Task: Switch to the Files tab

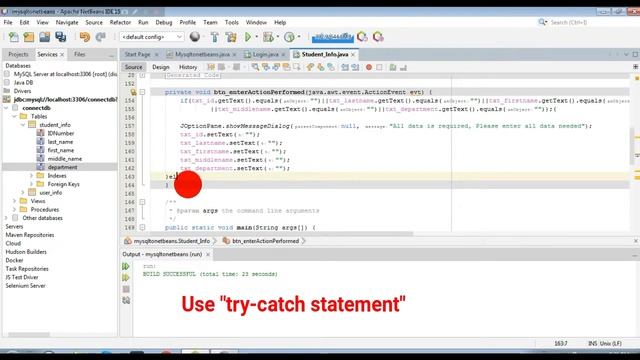Action: [x=80, y=54]
